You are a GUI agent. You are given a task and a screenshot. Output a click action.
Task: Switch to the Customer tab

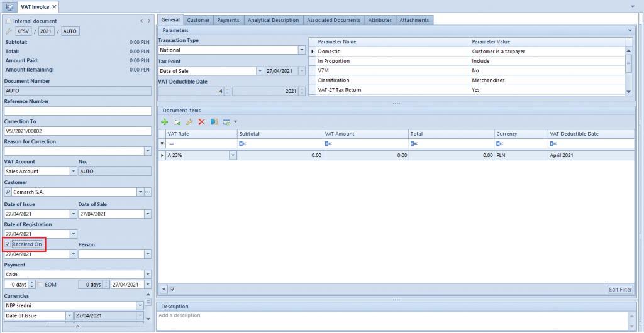198,20
